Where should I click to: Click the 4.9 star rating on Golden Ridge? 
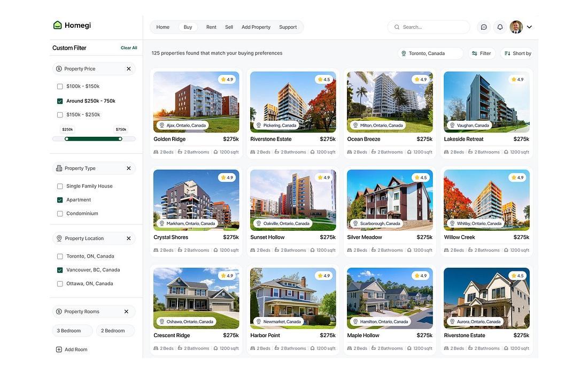click(x=227, y=80)
